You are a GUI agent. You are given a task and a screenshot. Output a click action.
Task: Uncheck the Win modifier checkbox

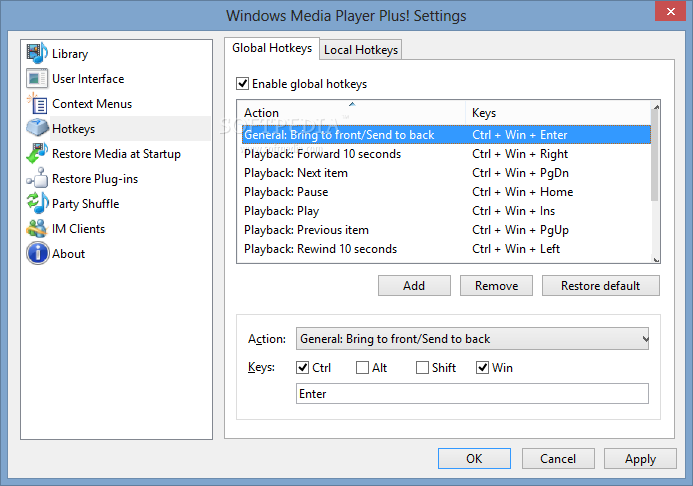[x=482, y=368]
